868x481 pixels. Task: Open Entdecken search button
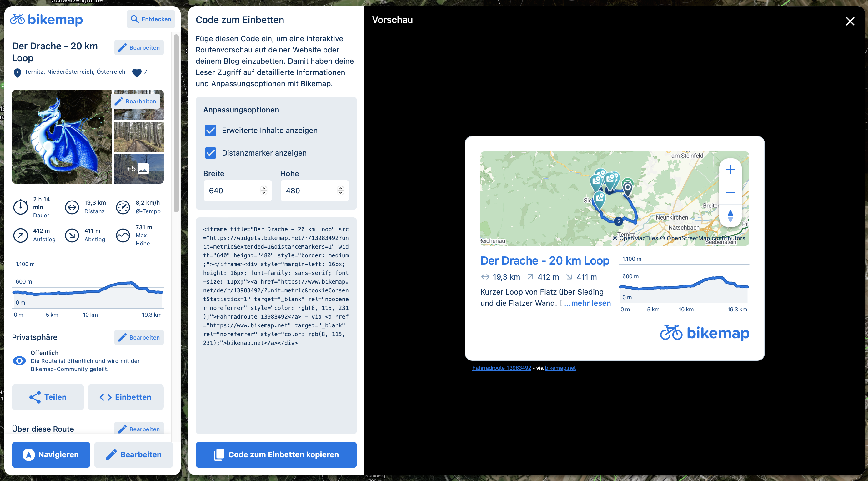[x=151, y=19]
